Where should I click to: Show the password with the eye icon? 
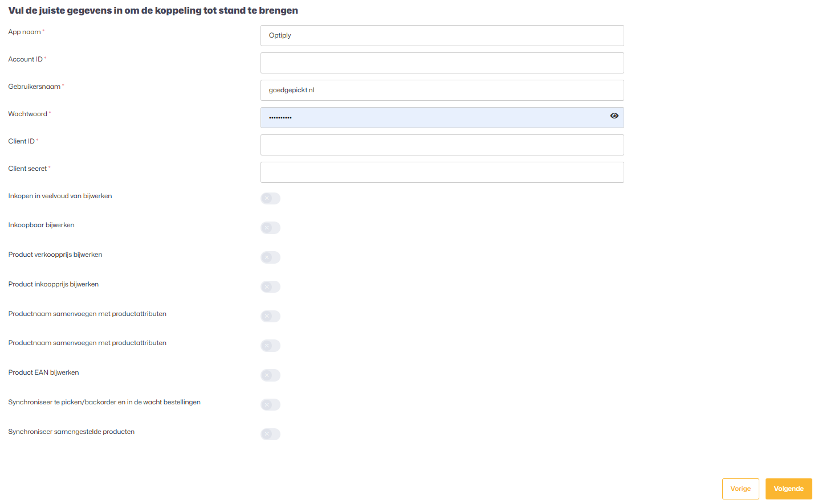coord(614,116)
